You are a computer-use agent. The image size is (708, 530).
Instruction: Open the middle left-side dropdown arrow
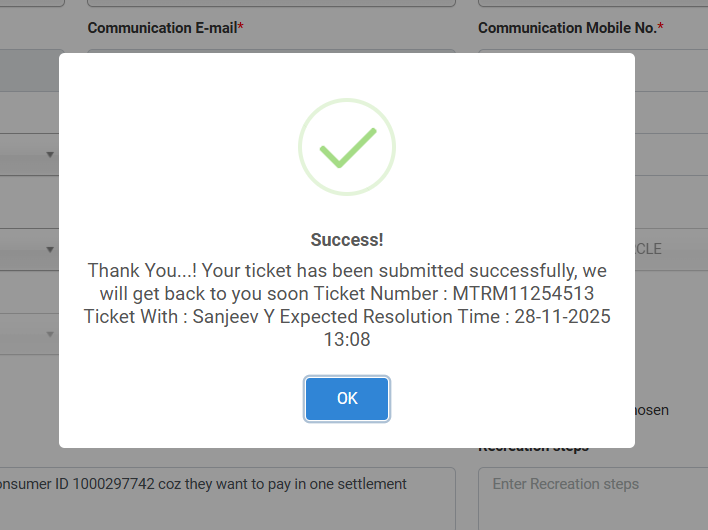pos(50,250)
